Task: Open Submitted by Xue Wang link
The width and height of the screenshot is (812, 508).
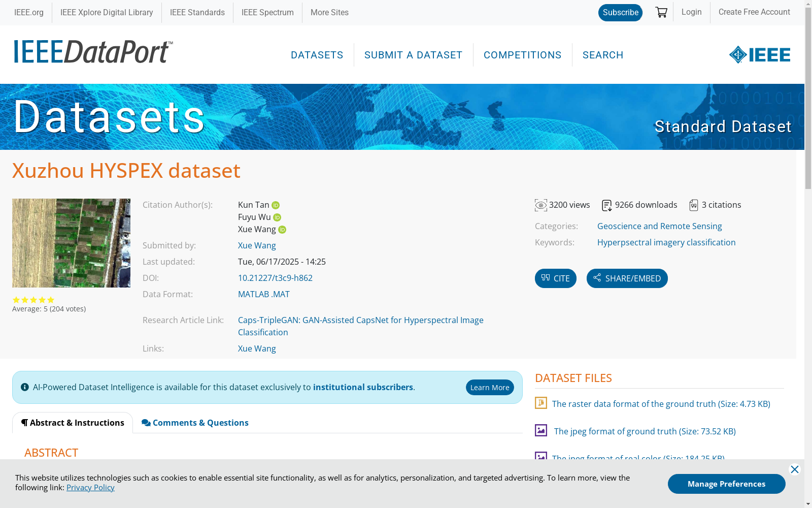Action: 257,245
